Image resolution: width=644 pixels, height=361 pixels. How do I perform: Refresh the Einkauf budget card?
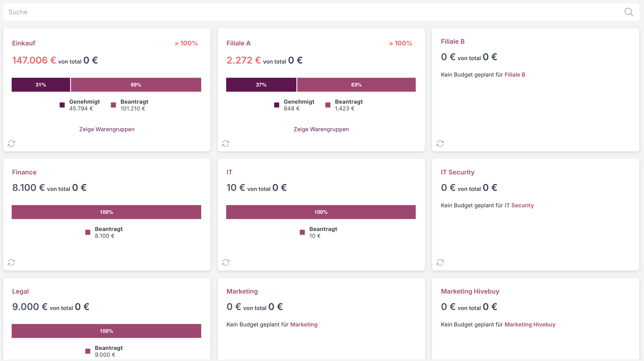(11, 144)
